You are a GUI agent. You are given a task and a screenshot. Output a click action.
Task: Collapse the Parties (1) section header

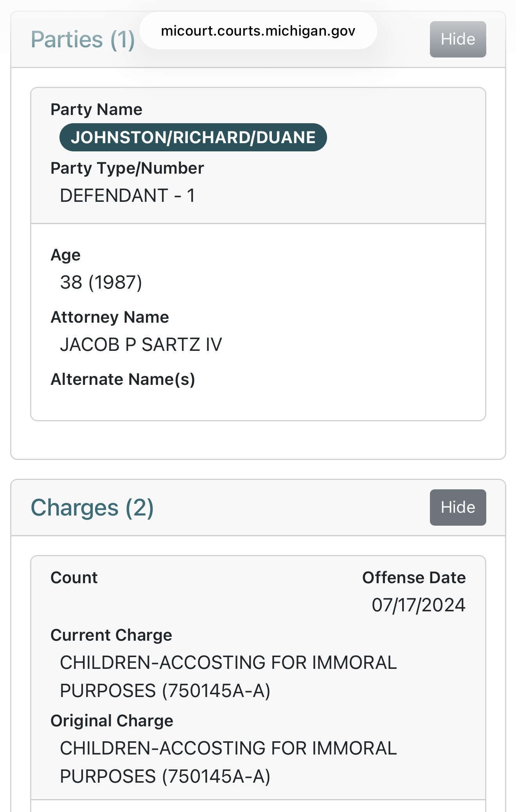(83, 40)
